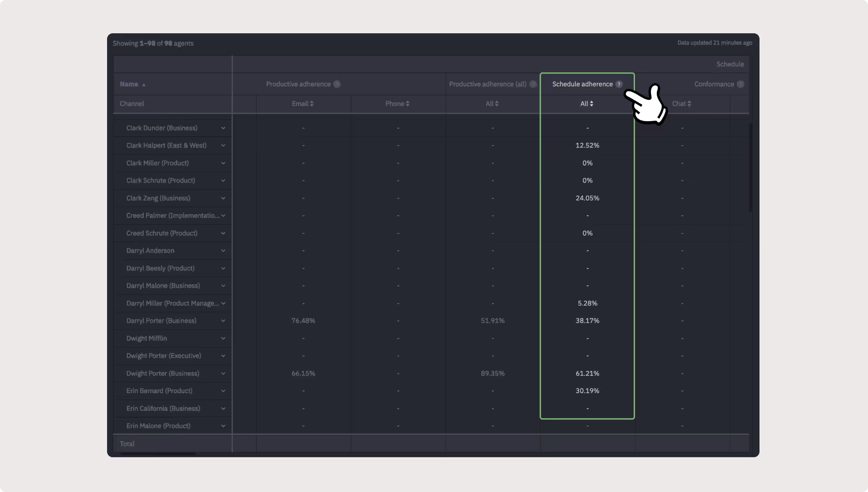Expand Creed Schrute (Product) row
This screenshot has width=868, height=492.
click(x=223, y=233)
